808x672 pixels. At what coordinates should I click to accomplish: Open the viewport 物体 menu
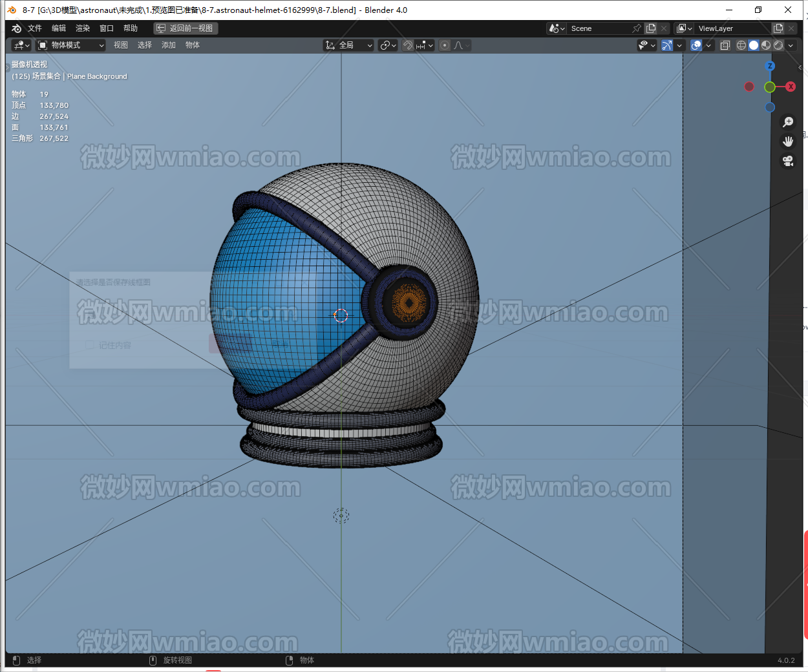coord(193,45)
